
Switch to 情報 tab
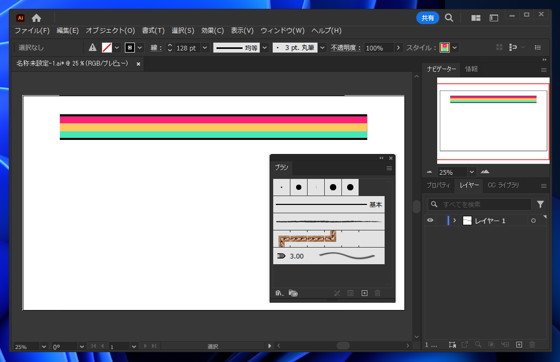tap(471, 69)
